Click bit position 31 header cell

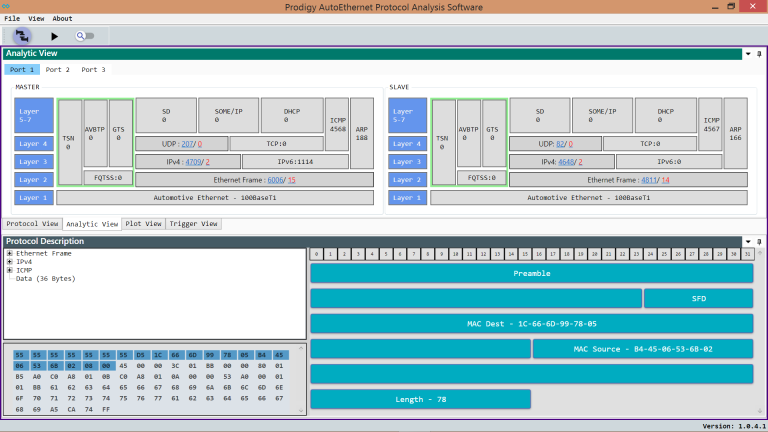click(747, 254)
